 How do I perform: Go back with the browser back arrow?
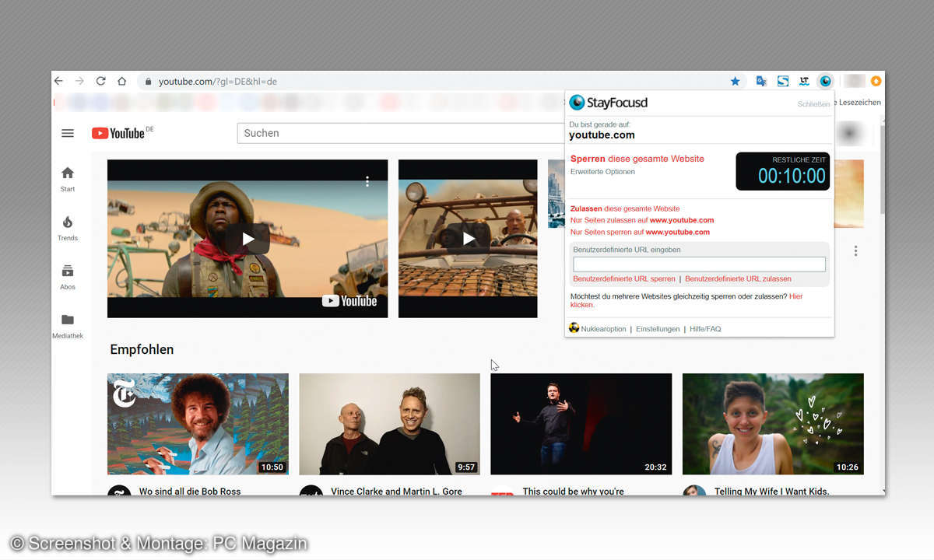[x=58, y=81]
